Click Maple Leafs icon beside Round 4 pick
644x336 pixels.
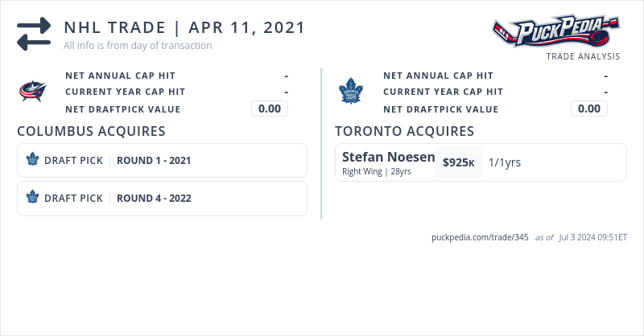(33, 198)
